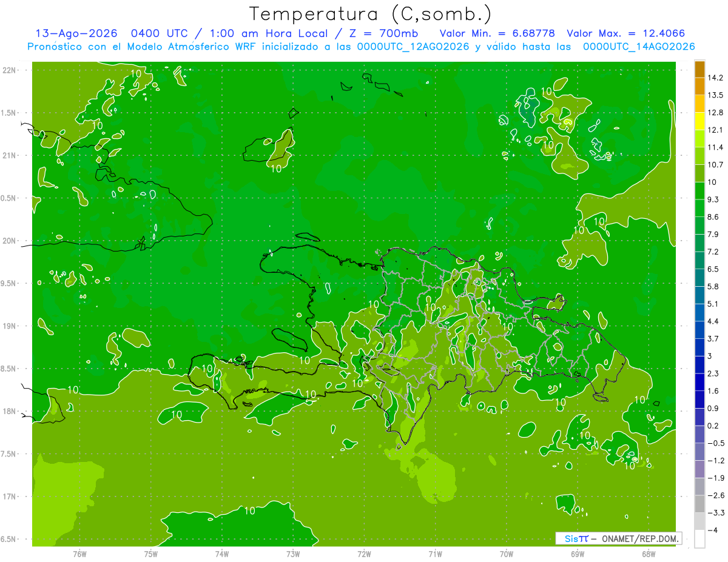Click the olive-green swatch between 10 and 10.7

699,173
